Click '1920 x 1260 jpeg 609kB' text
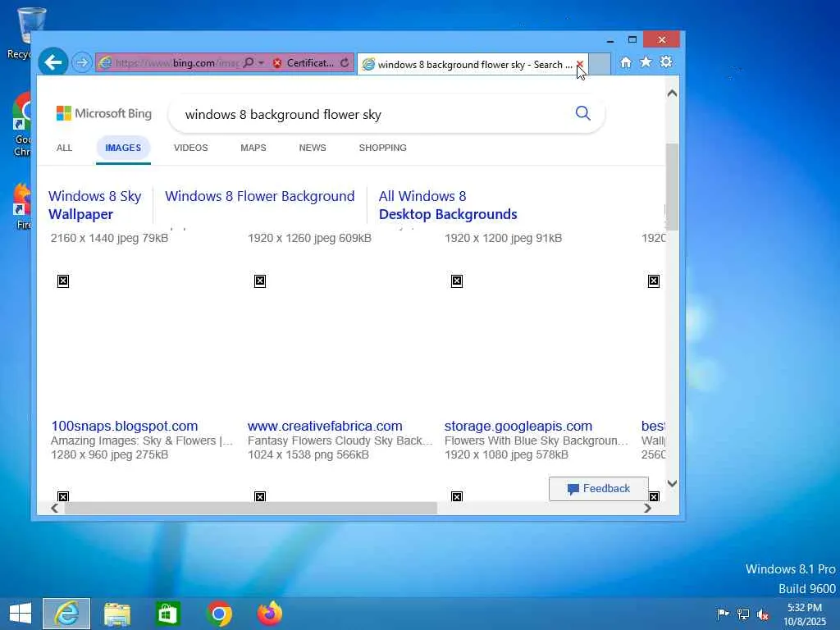 coord(309,238)
